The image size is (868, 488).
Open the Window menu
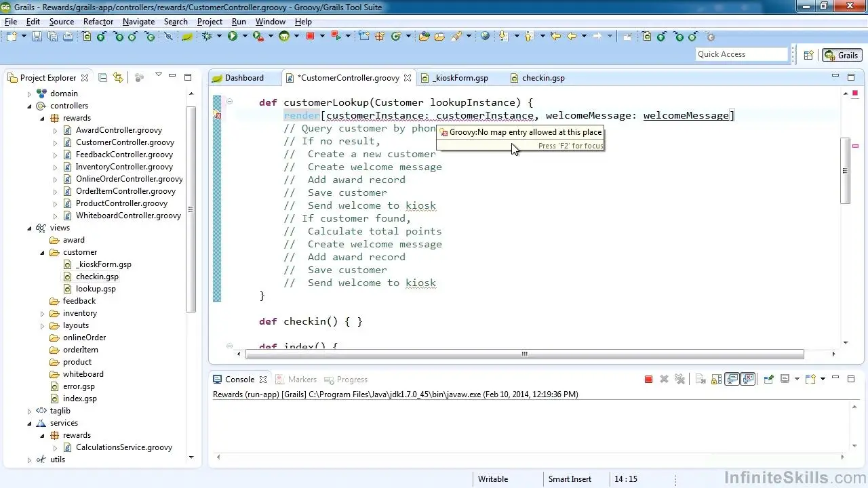[x=270, y=22]
